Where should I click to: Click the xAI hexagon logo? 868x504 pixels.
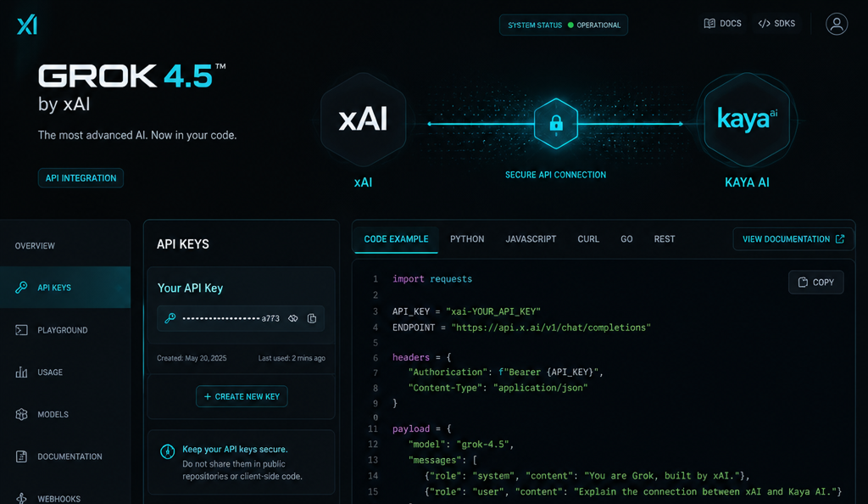363,120
